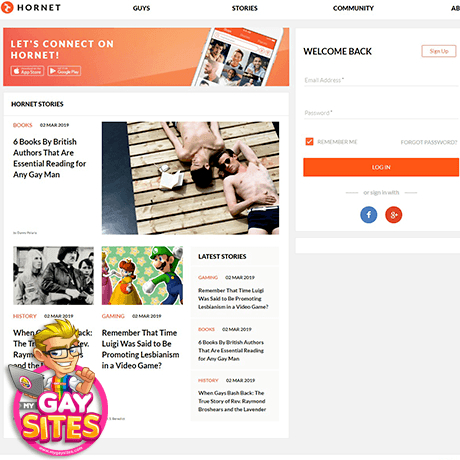460x460 pixels.
Task: Open the Stories menu item
Action: (245, 8)
